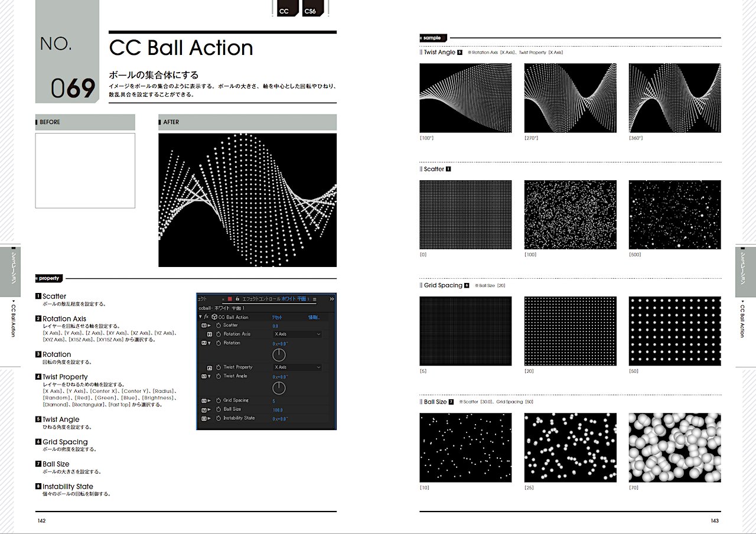The height and width of the screenshot is (534, 756).
Task: Toggle the Scatter stopwatch icon
Action: 218,325
